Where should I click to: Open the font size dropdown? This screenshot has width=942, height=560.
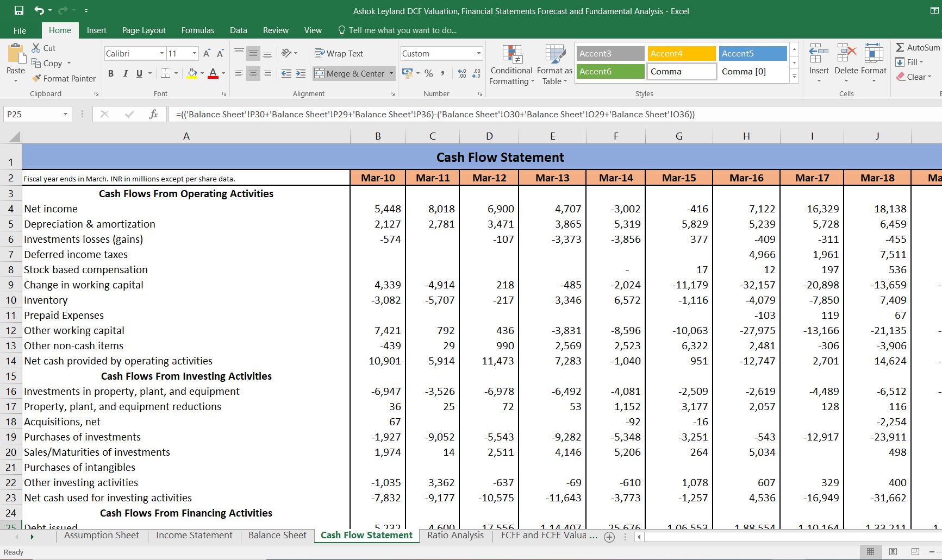(194, 53)
